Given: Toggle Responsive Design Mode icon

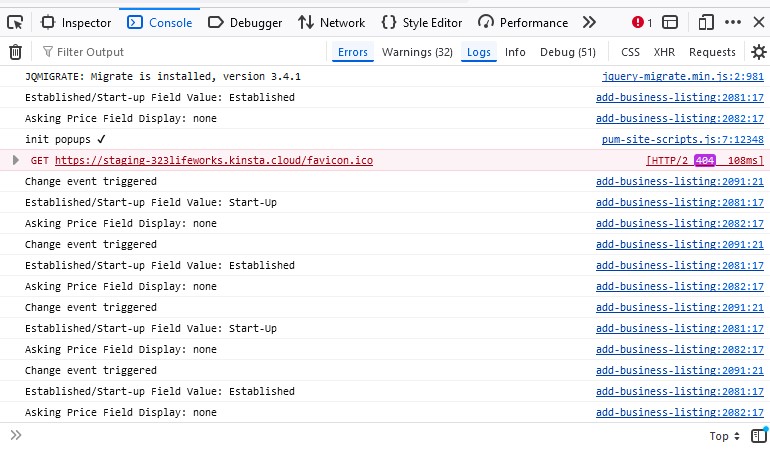Looking at the screenshot, I should click(x=706, y=23).
